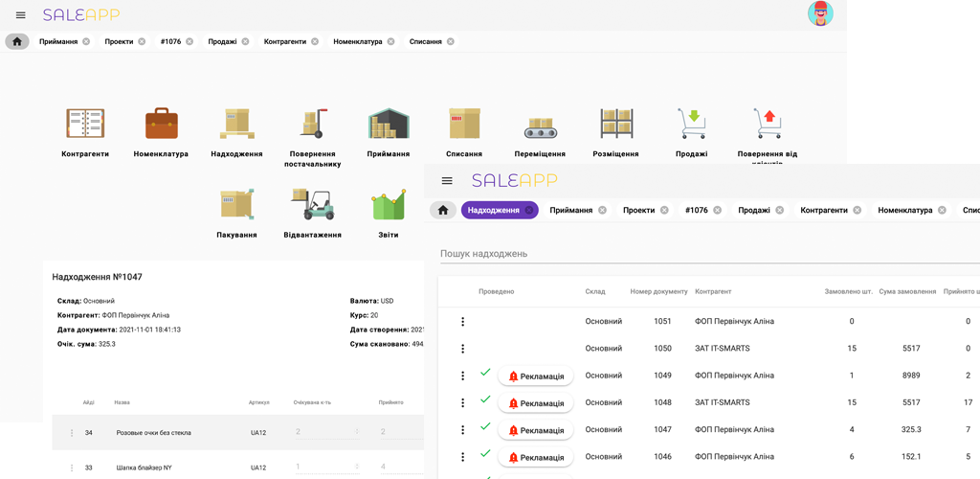Open the Пакування package icon

pos(237,204)
